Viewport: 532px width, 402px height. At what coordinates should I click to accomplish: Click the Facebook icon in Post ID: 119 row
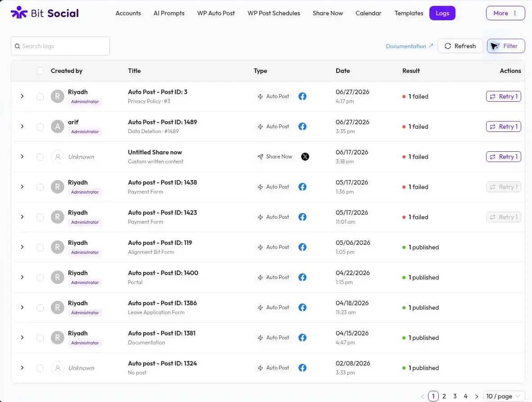[302, 247]
